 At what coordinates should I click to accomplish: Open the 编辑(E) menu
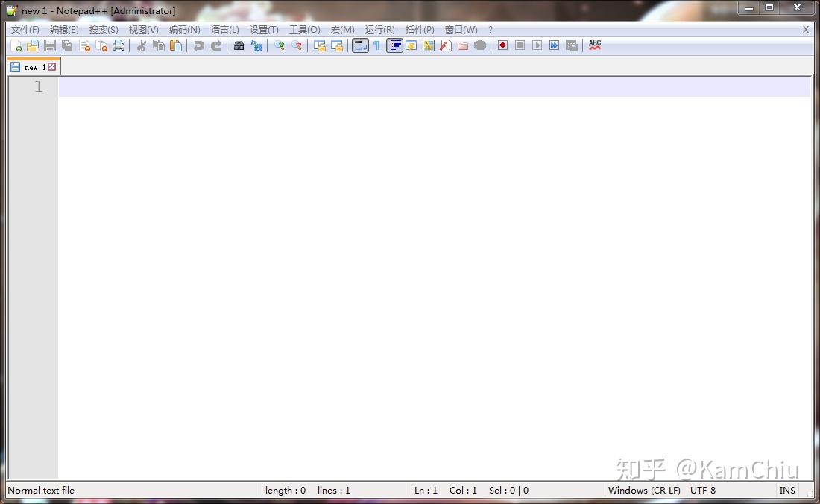point(64,30)
